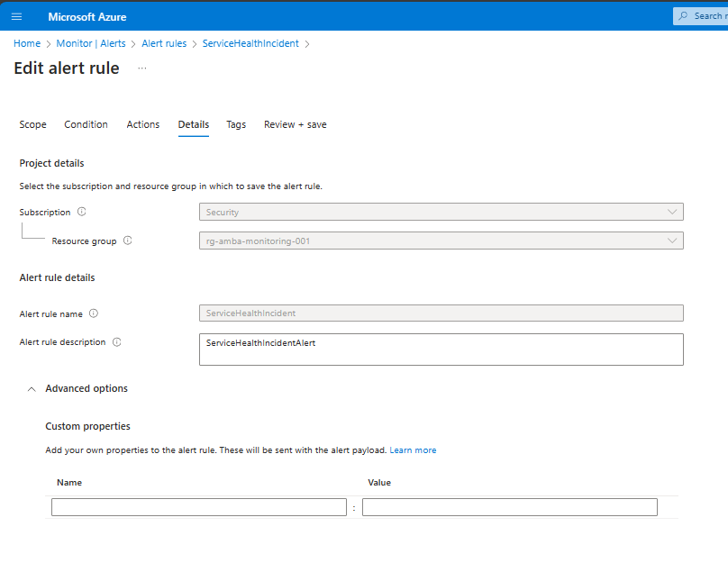Focus the Alert rule description text box

coord(441,349)
